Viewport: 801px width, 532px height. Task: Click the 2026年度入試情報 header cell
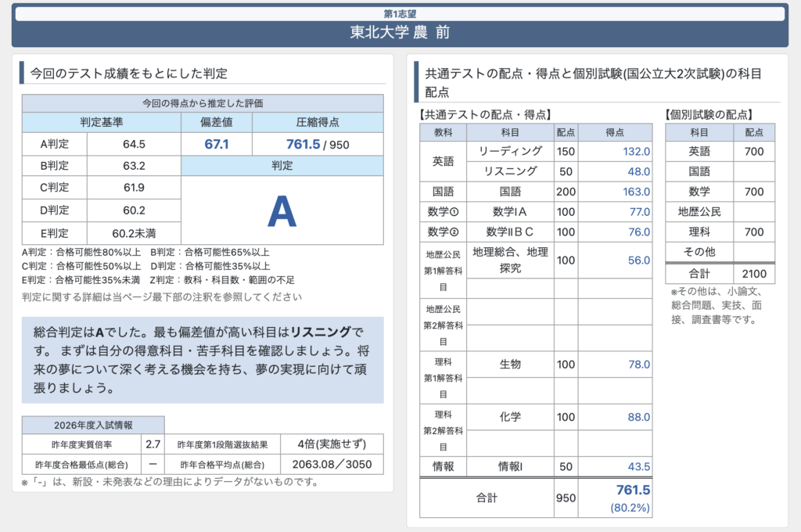(93, 425)
